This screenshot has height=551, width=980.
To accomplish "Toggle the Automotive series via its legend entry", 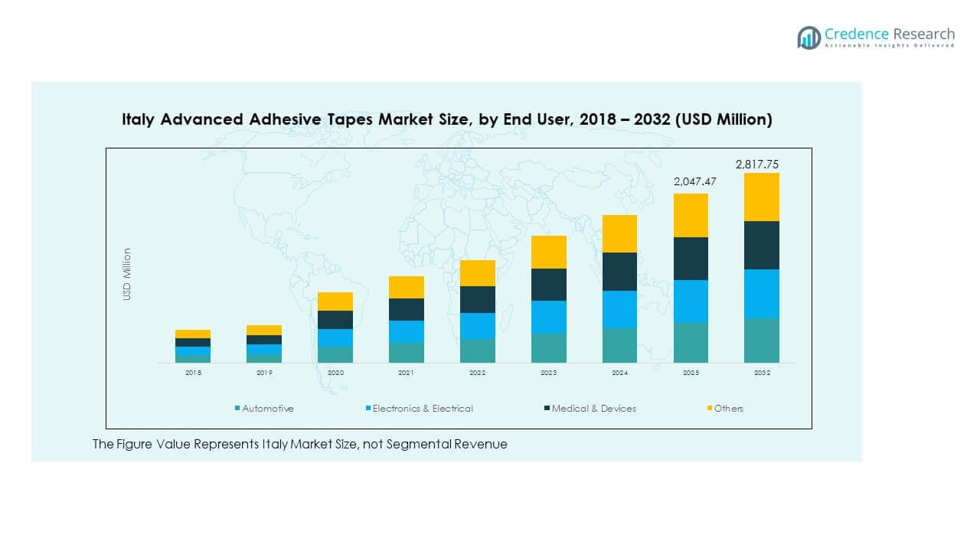I will (267, 408).
